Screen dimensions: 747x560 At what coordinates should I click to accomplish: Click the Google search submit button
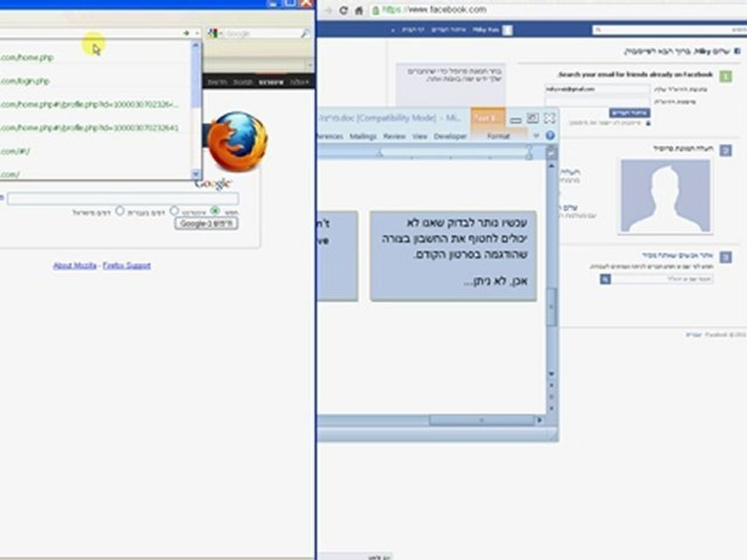point(206,223)
